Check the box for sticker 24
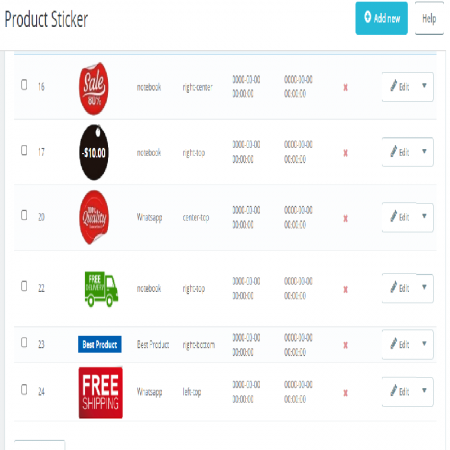This screenshot has height=450, width=450. [24, 389]
